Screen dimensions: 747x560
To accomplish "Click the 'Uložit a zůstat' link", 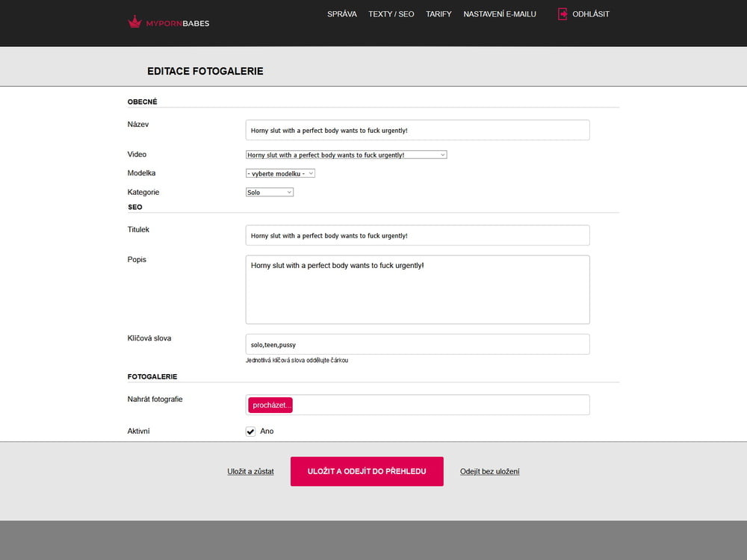I will tap(250, 471).
